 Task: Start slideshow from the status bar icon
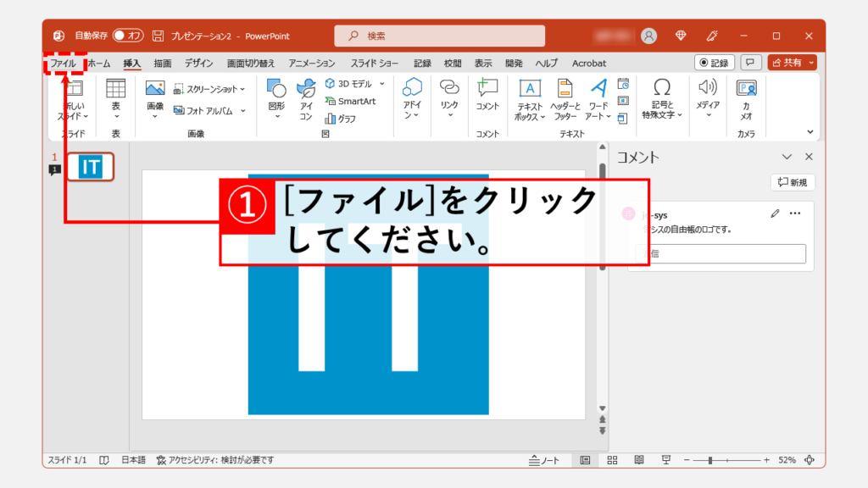pyautogui.click(x=667, y=460)
